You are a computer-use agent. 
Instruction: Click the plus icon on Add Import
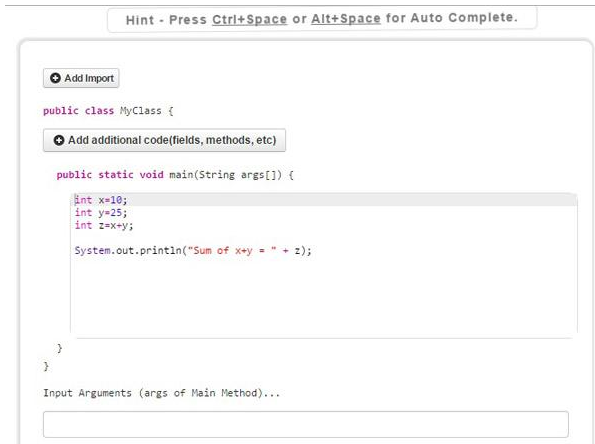click(55, 78)
